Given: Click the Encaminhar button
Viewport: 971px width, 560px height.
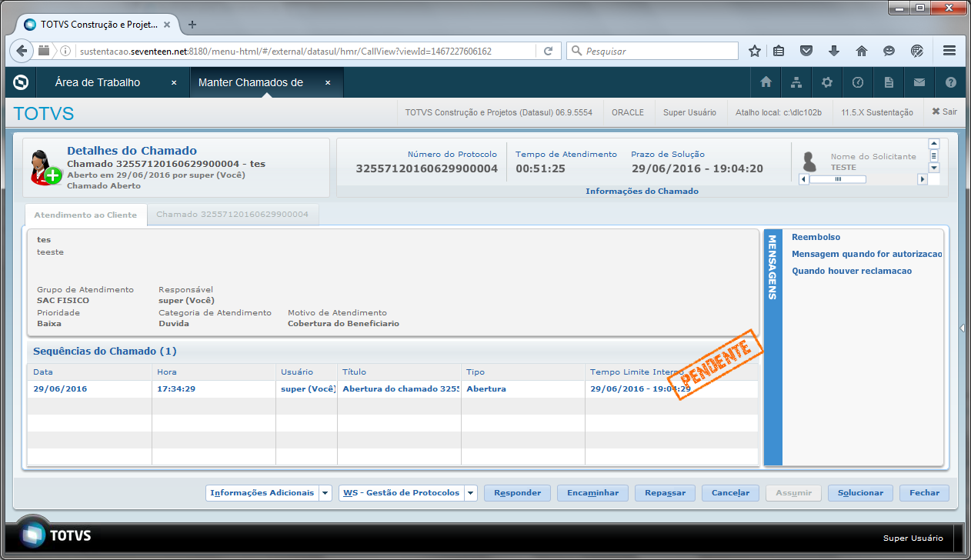Looking at the screenshot, I should click(592, 493).
